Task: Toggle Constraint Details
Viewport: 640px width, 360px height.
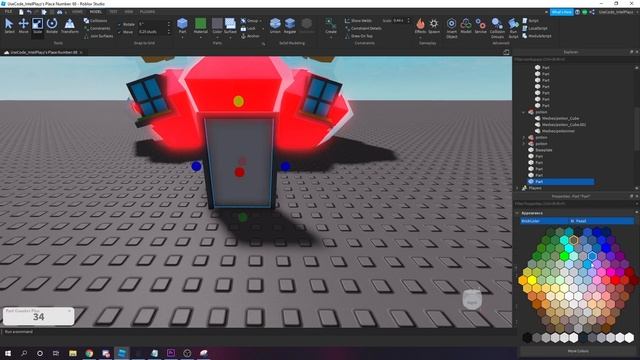Action: coord(363,28)
